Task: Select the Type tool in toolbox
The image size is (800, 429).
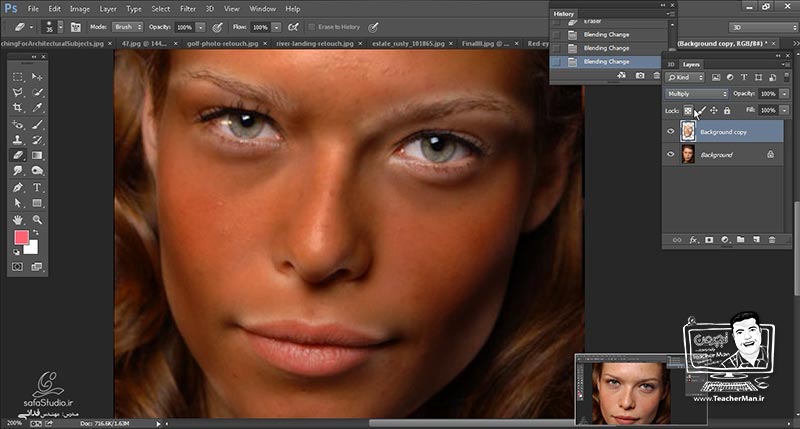Action: 37,187
